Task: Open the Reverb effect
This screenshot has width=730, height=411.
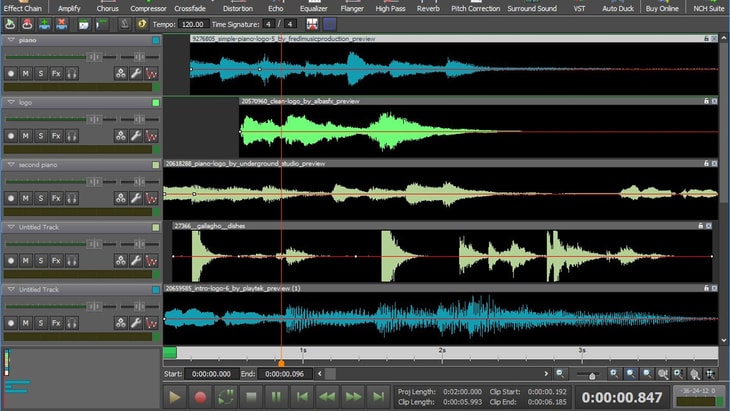Action: [428, 7]
